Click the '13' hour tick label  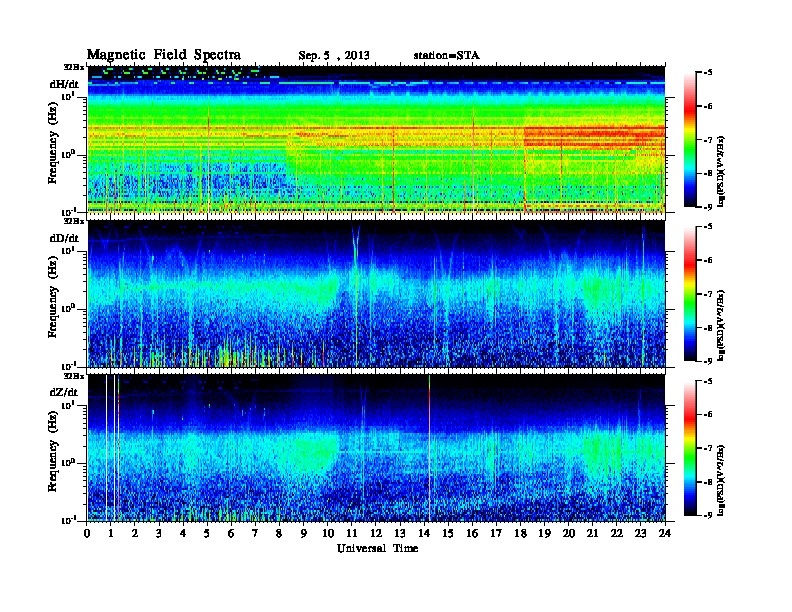click(x=400, y=533)
